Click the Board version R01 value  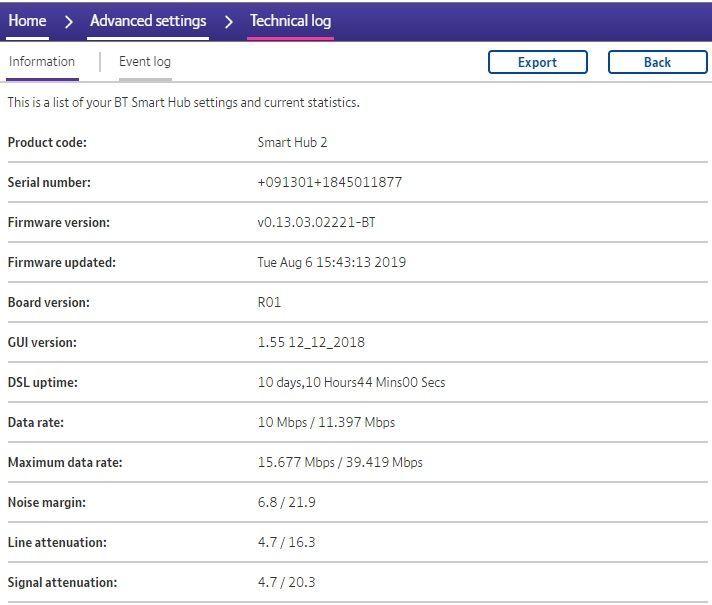271,303
